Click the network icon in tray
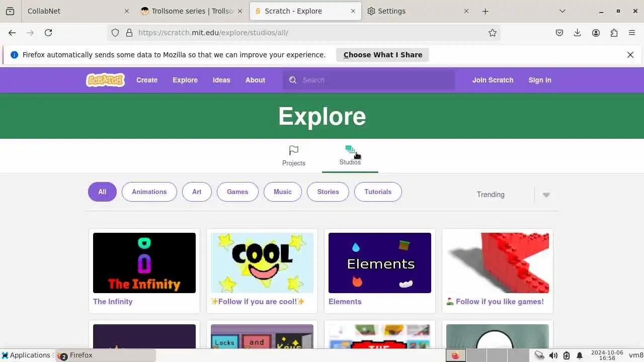 [539, 355]
